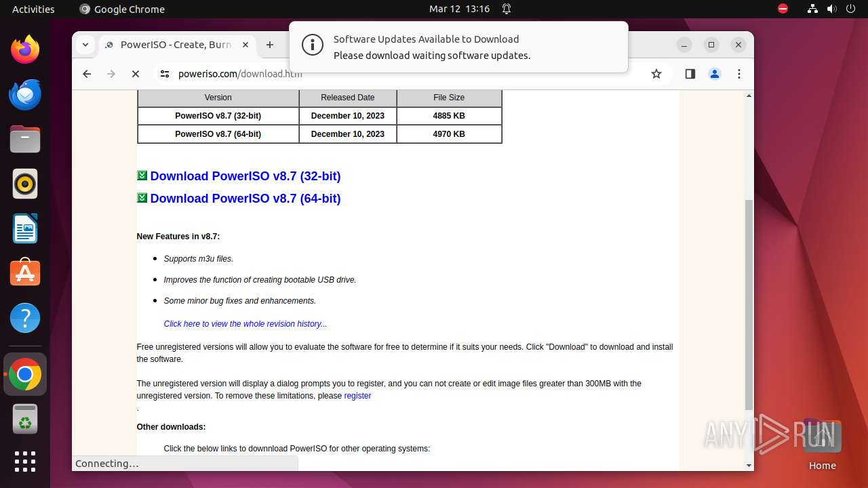Open the Chrome profile avatar

715,74
